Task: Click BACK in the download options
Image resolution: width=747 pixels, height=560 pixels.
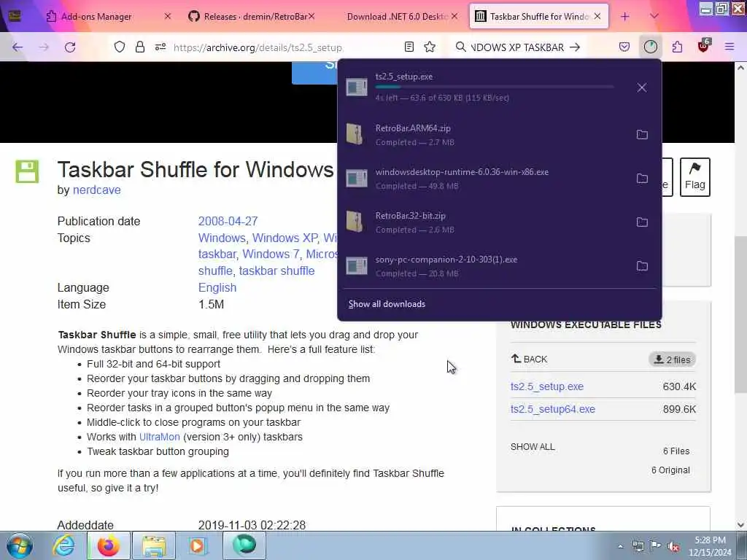Action: click(x=530, y=359)
